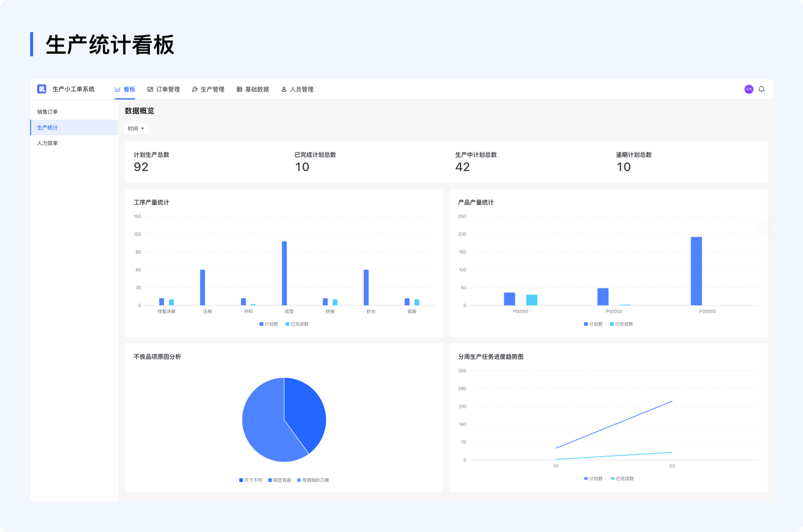Select 生产统计 in the sidebar
The height and width of the screenshot is (532, 803).
point(74,127)
